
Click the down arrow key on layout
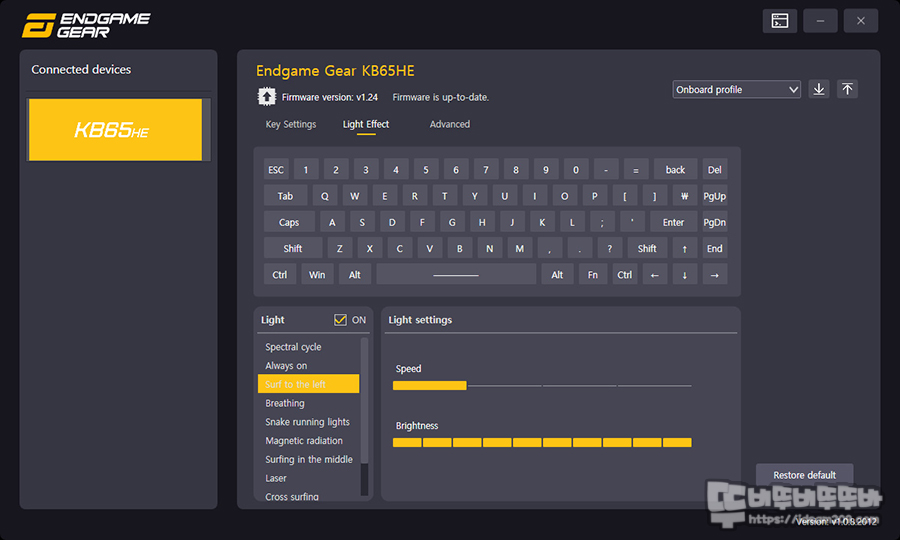point(684,275)
